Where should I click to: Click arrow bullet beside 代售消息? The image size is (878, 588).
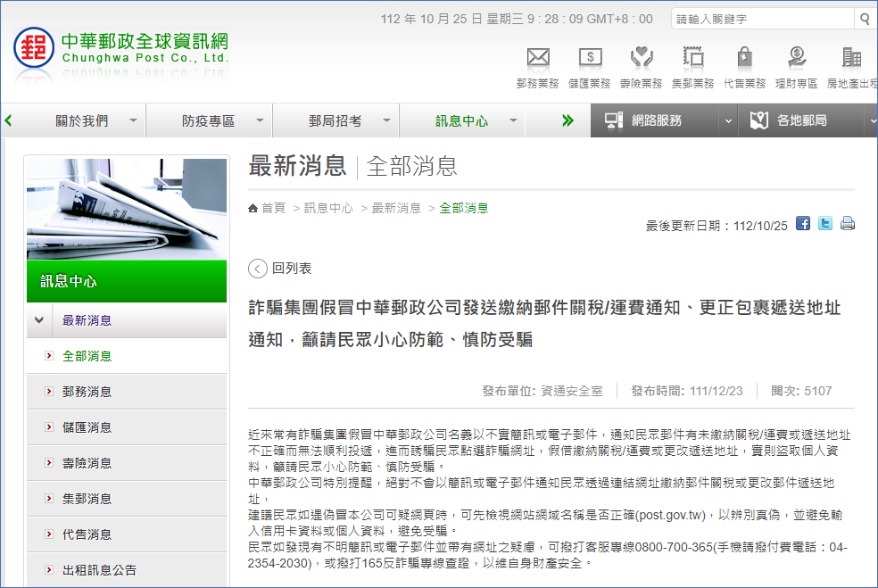pyautogui.click(x=49, y=534)
